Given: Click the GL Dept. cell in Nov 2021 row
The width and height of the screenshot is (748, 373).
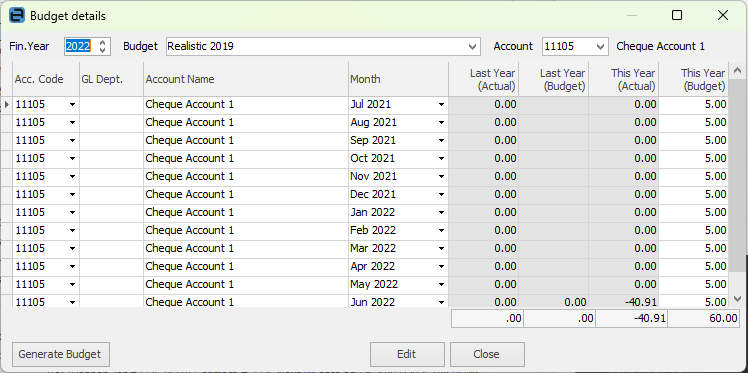Looking at the screenshot, I should tap(111, 176).
